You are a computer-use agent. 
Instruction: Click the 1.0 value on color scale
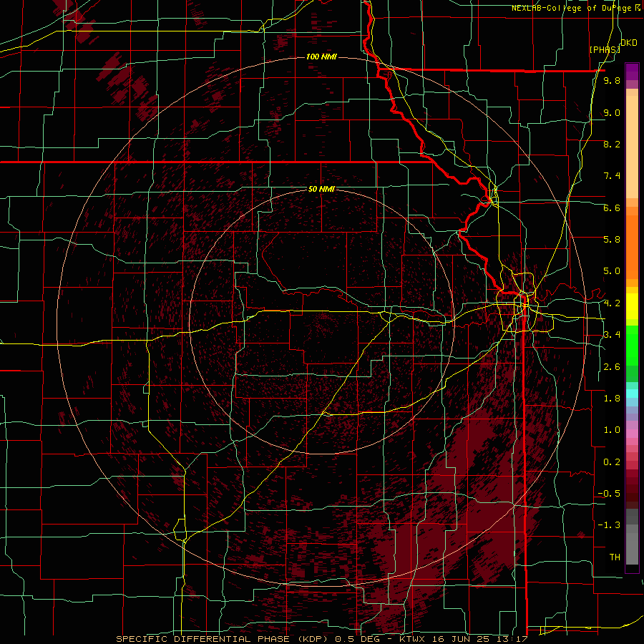[612, 430]
